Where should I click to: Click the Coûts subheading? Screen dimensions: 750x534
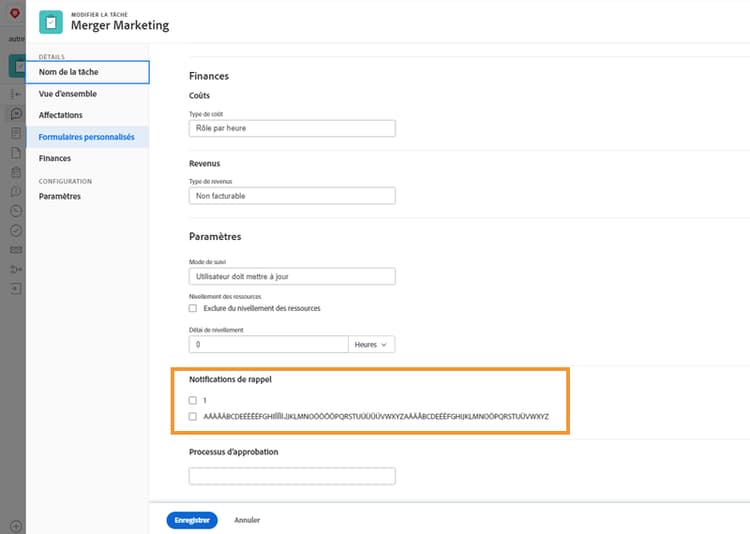coord(199,96)
